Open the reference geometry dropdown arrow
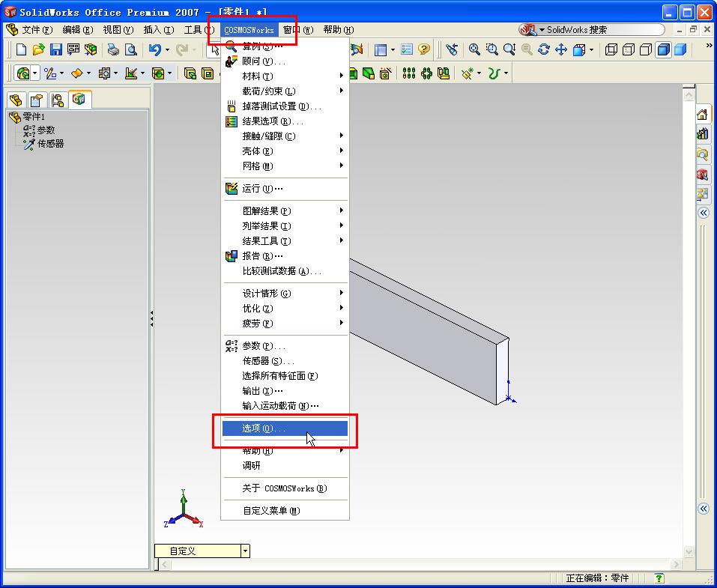 [x=479, y=73]
